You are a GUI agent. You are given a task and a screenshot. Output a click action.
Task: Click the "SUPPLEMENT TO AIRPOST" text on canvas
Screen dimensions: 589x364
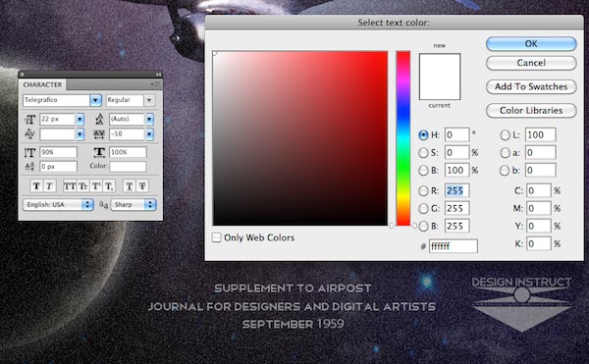293,288
